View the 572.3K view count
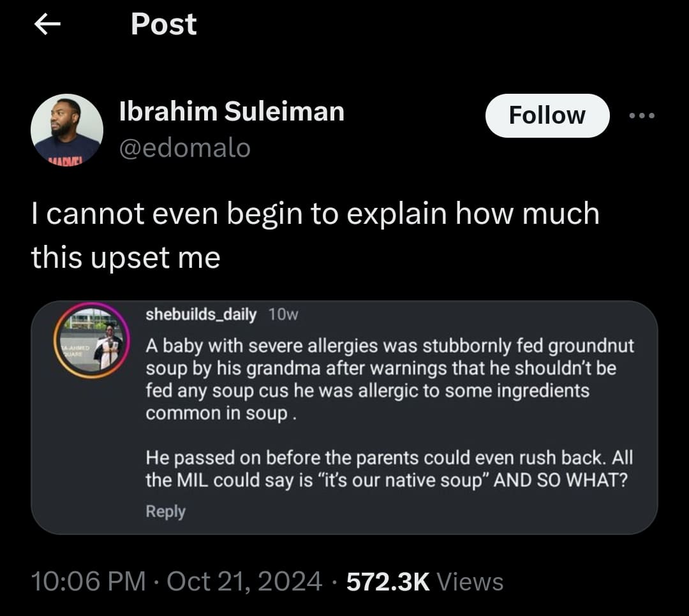Viewport: 689px width, 616px height. pos(388,582)
